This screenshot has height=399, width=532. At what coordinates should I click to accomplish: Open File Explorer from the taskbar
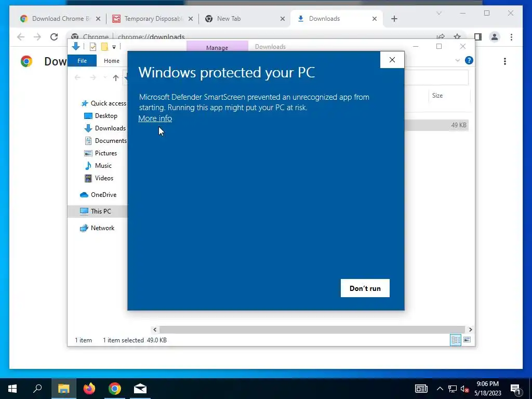(63, 389)
